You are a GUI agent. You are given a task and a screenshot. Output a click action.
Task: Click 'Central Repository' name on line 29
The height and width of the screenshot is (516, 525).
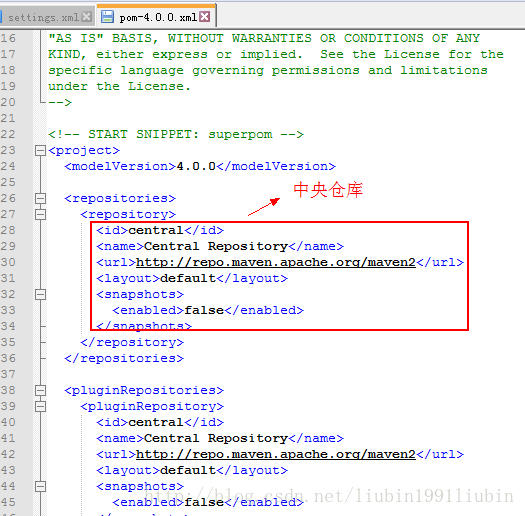[x=216, y=246]
